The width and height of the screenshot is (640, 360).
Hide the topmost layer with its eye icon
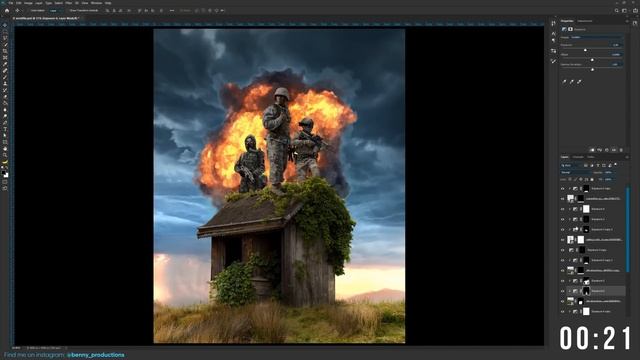563,189
